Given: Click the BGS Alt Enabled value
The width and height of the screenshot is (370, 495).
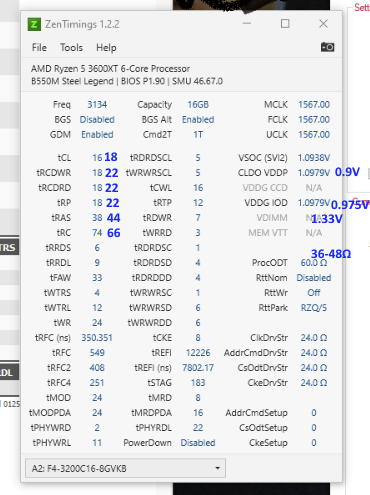Looking at the screenshot, I should tap(198, 120).
